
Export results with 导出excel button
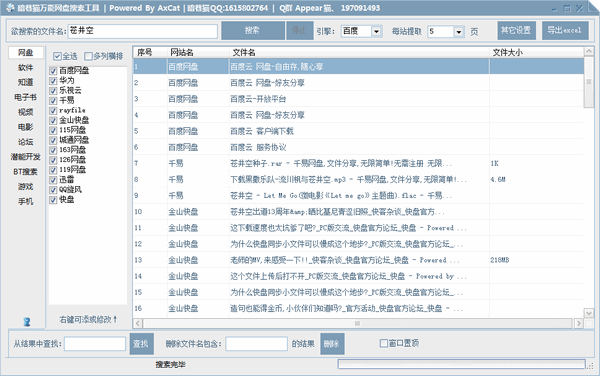point(565,31)
